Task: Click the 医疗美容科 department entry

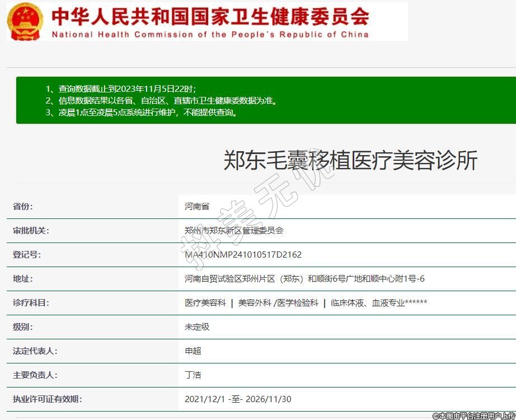Action: (205, 303)
